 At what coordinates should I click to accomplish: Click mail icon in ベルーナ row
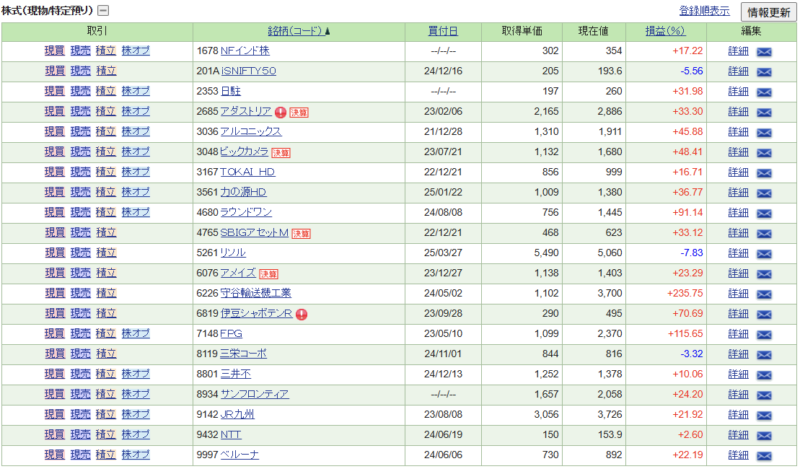pyautogui.click(x=764, y=456)
